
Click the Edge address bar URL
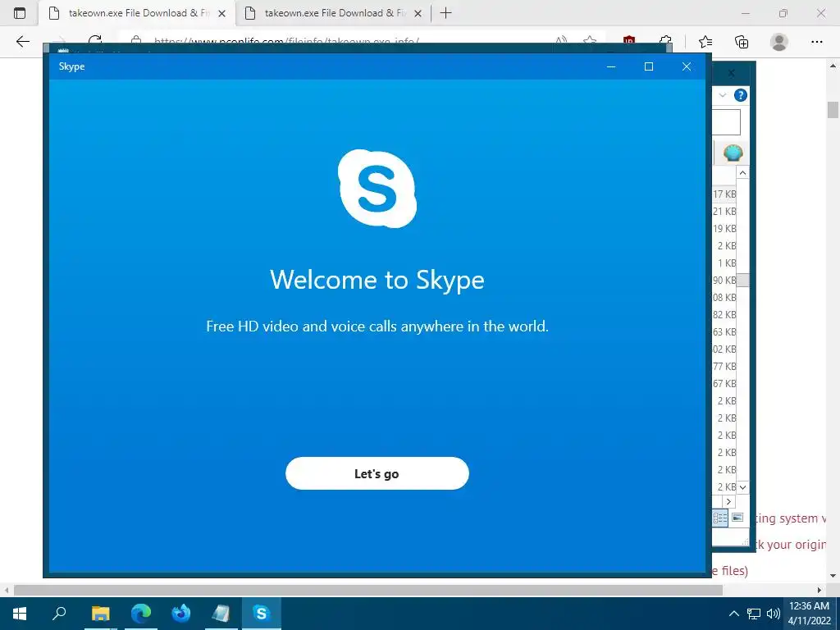tap(286, 41)
